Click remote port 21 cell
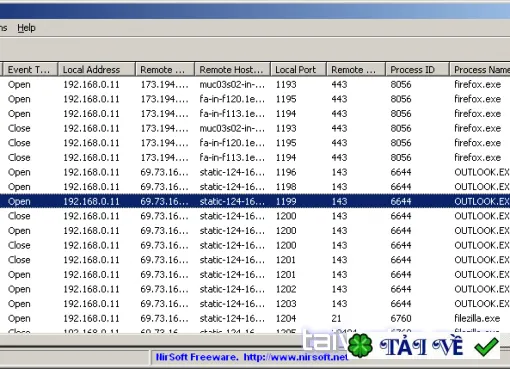Screen dimensions: 510x369 click(x=336, y=319)
